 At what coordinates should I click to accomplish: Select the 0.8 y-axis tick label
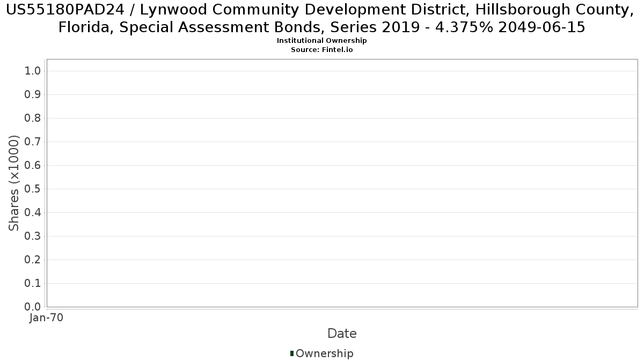pos(33,119)
